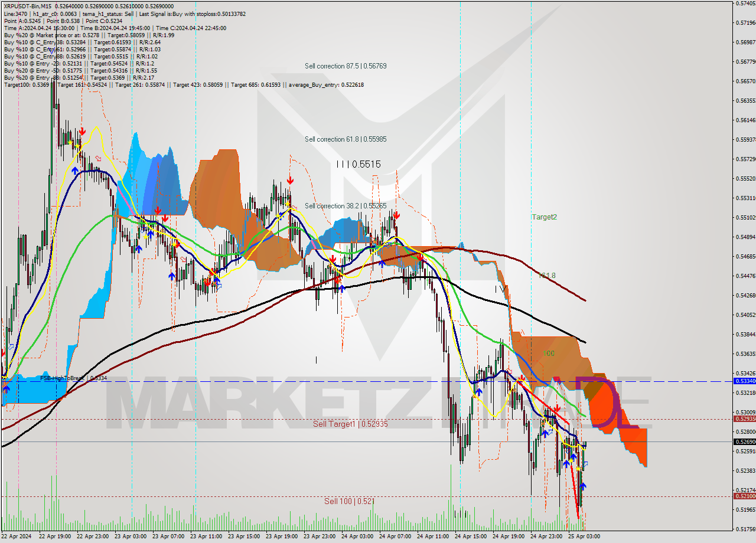
Task: Click the '22 Apr 2024' time axis label
Action: tap(17, 537)
